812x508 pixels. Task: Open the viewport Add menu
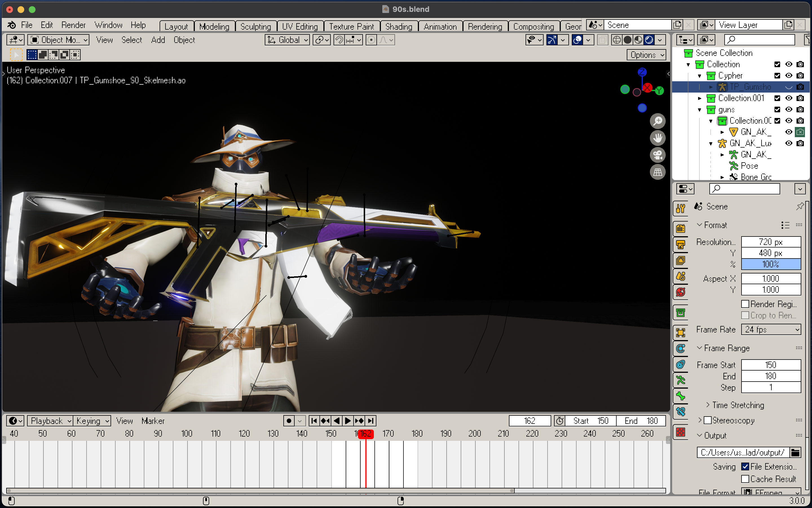pyautogui.click(x=158, y=40)
